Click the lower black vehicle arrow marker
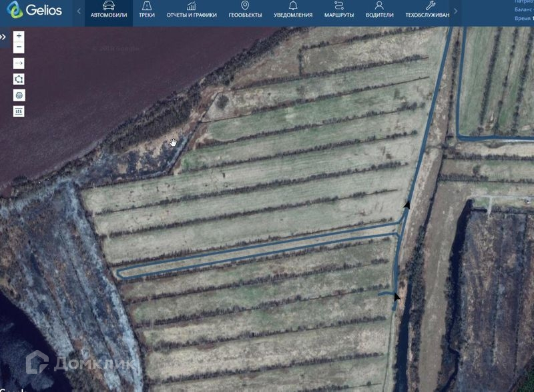Image resolution: width=534 pixels, height=392 pixels. coord(396,297)
